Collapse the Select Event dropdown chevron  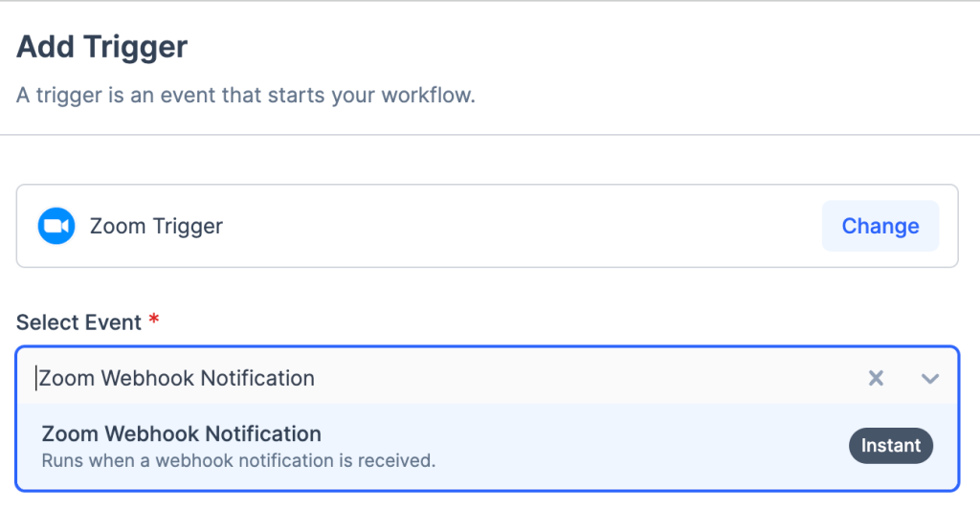pyautogui.click(x=929, y=378)
